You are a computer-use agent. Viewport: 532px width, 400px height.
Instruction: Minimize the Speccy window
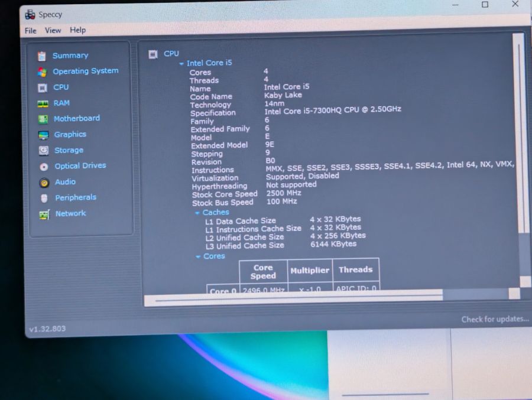click(455, 5)
